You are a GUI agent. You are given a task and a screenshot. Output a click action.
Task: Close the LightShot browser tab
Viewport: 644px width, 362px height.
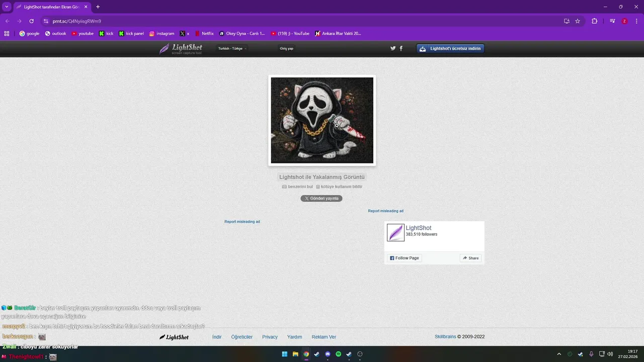tap(86, 7)
